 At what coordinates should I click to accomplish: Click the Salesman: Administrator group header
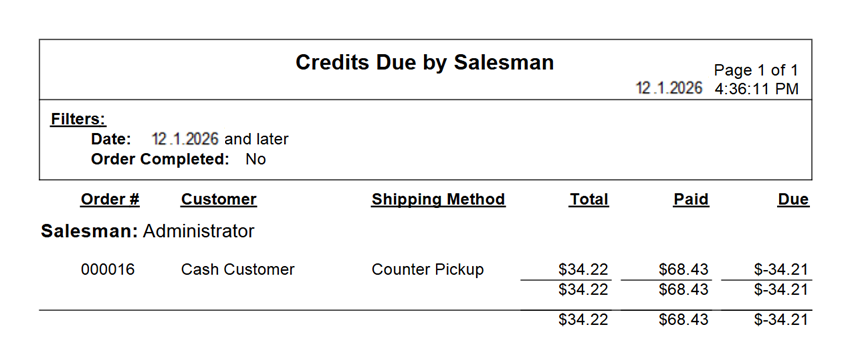tap(147, 231)
